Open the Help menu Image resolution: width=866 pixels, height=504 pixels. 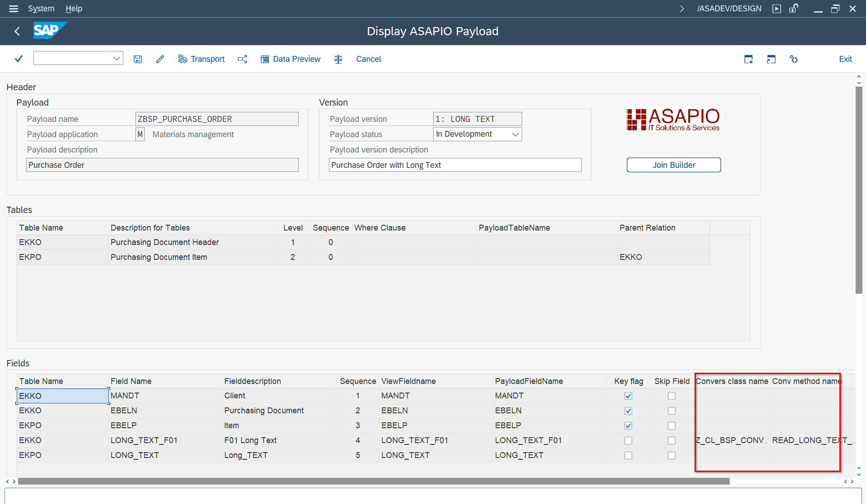pos(74,9)
